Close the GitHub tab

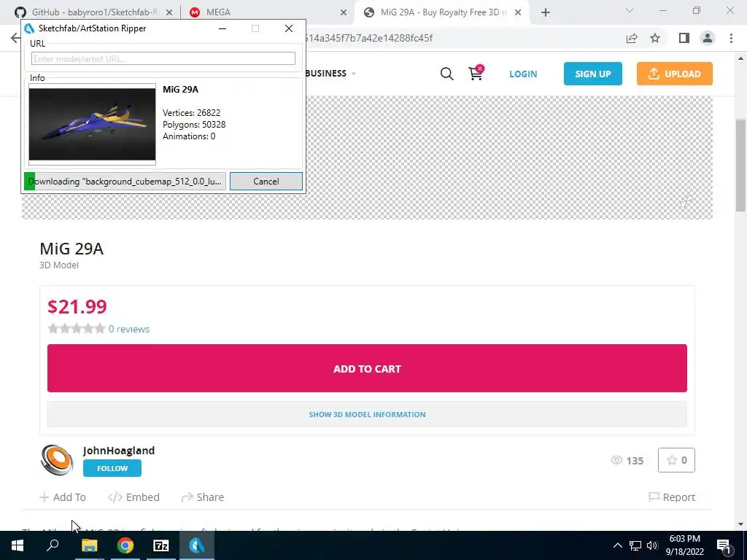[169, 12]
